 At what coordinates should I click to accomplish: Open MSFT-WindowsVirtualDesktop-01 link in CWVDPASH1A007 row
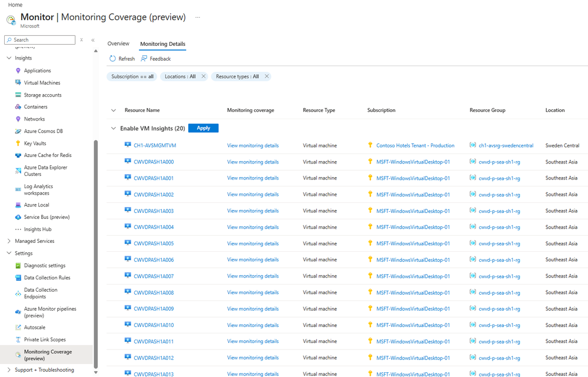click(x=413, y=276)
